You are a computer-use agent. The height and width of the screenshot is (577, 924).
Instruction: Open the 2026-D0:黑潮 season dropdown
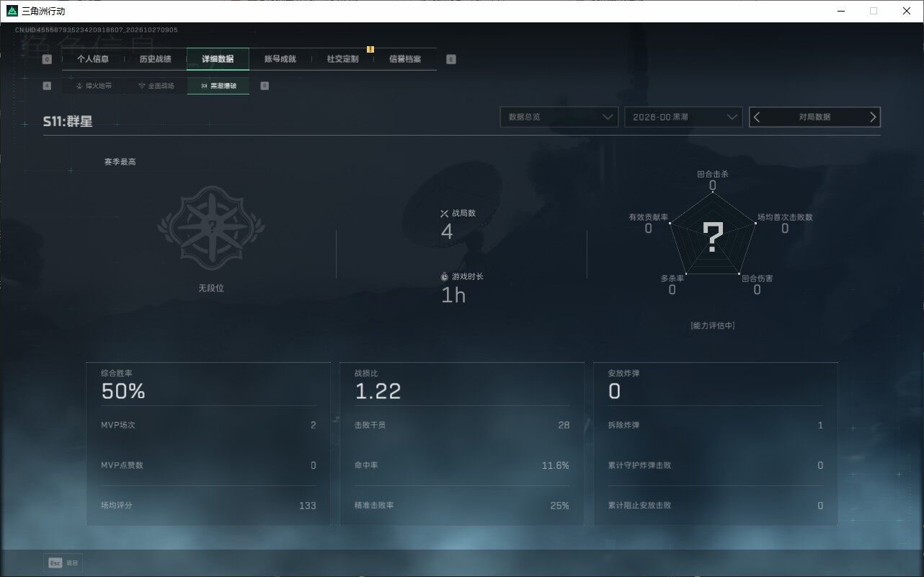click(x=683, y=117)
